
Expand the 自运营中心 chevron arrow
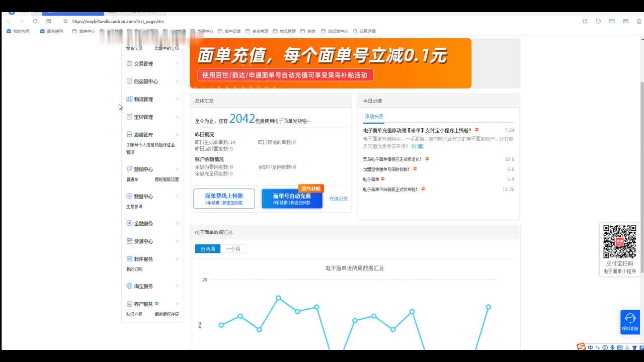[177, 81]
